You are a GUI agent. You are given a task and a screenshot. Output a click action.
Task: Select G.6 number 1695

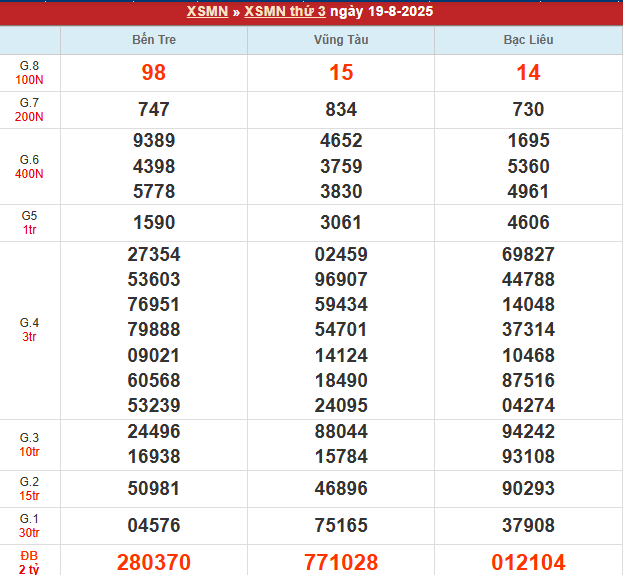pyautogui.click(x=528, y=140)
